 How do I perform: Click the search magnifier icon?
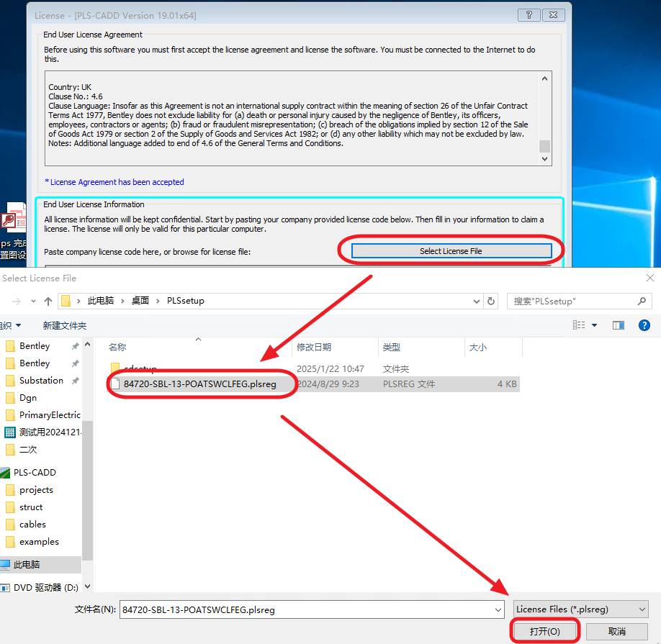pyautogui.click(x=642, y=301)
